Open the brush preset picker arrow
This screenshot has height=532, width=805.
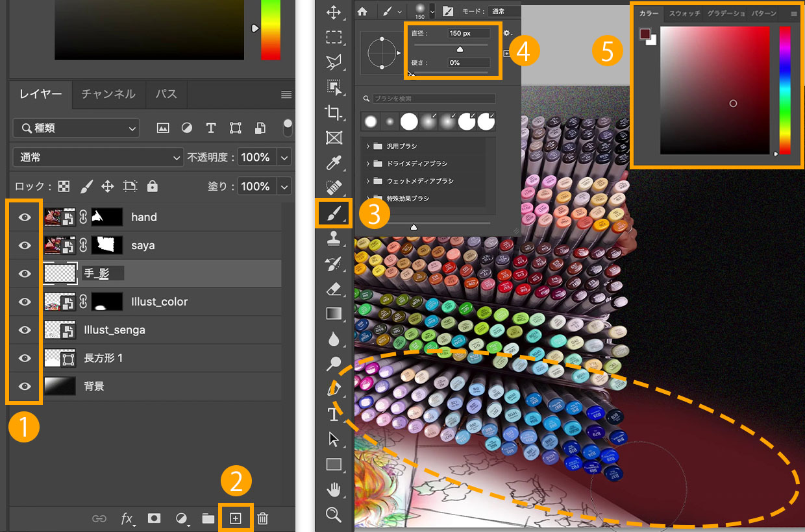(x=432, y=11)
